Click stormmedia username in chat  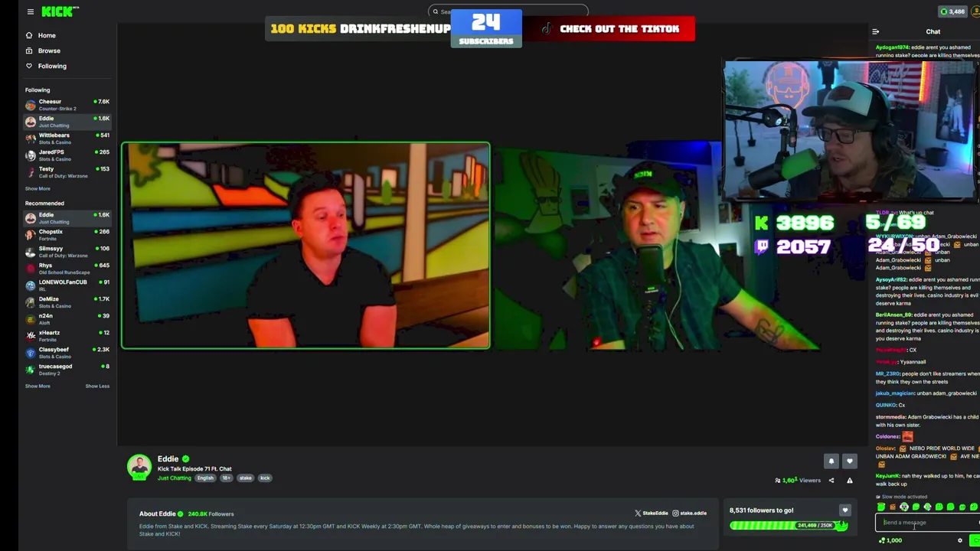(890, 417)
